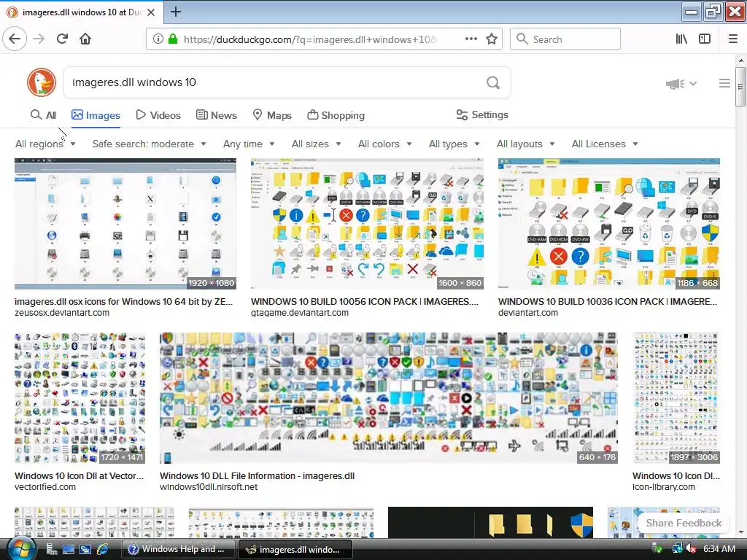This screenshot has width=747, height=560.
Task: Open the imageres.dll osx icons title link
Action: pos(123,301)
